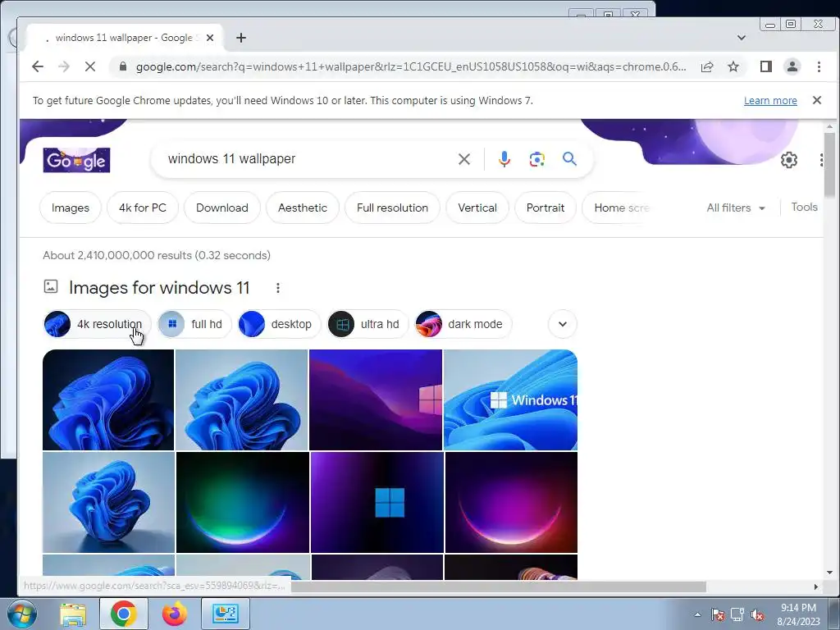Choose the 4k resolution suggestion chip
Viewport: 840px width, 630px height.
(x=97, y=324)
